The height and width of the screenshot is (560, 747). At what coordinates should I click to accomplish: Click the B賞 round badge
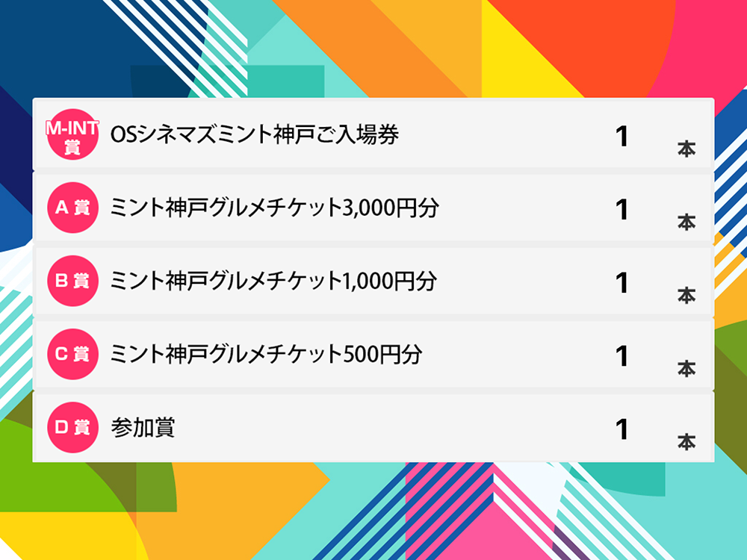point(72,281)
